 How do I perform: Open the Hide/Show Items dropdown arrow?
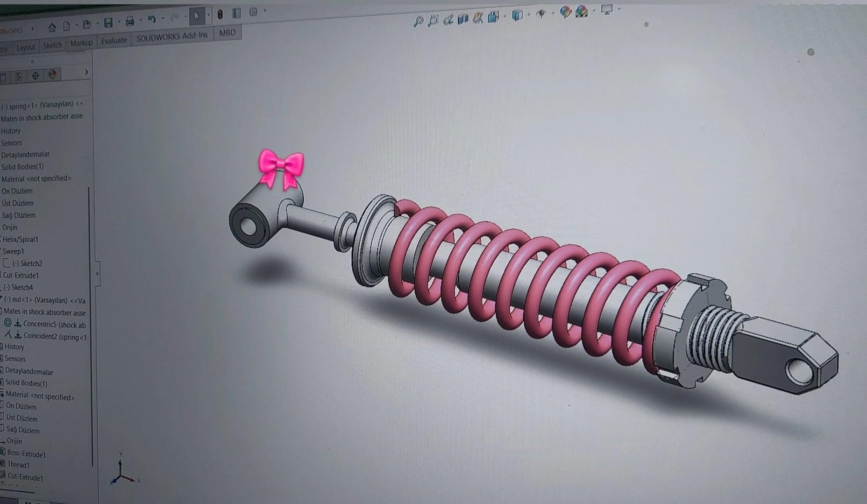(x=552, y=14)
